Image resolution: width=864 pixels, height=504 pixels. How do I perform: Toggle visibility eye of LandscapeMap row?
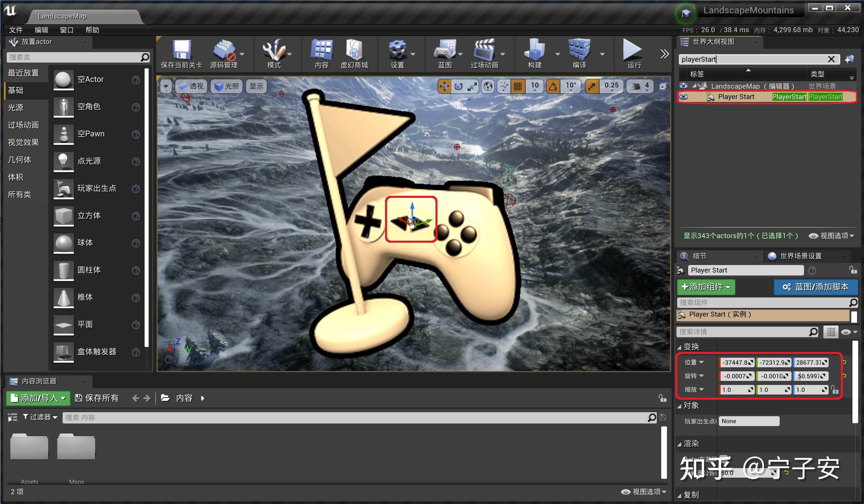[x=683, y=86]
